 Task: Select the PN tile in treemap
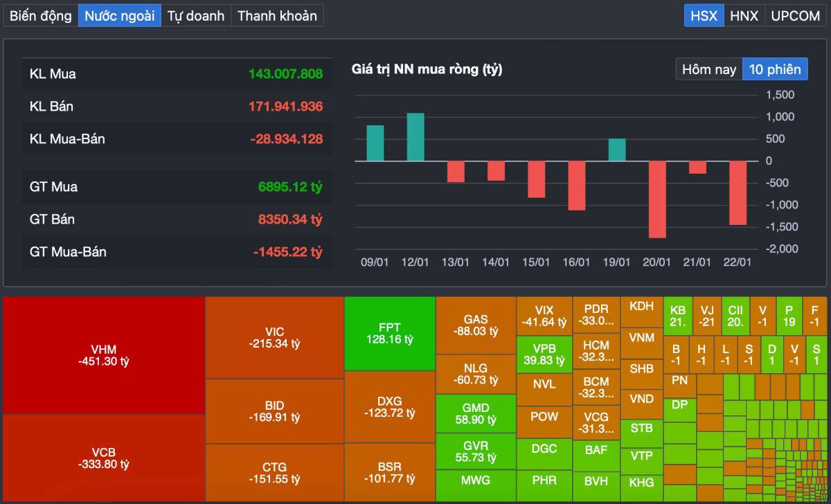click(x=679, y=385)
